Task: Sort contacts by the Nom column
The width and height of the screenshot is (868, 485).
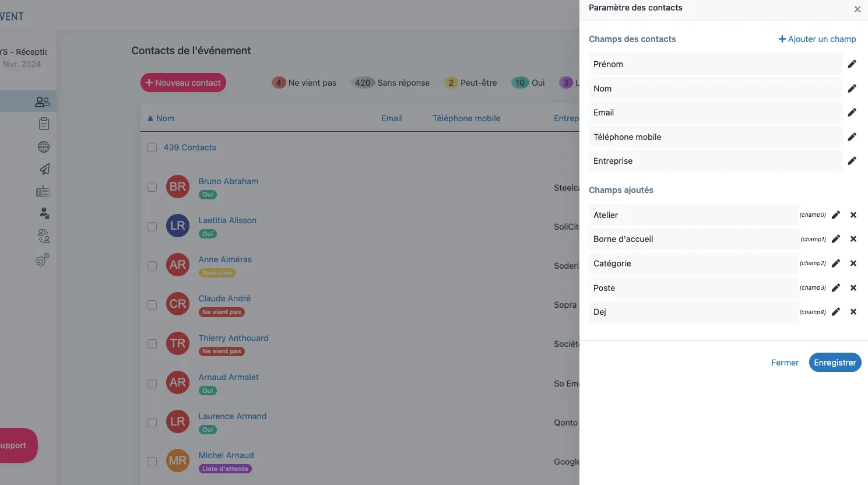Action: [x=165, y=118]
